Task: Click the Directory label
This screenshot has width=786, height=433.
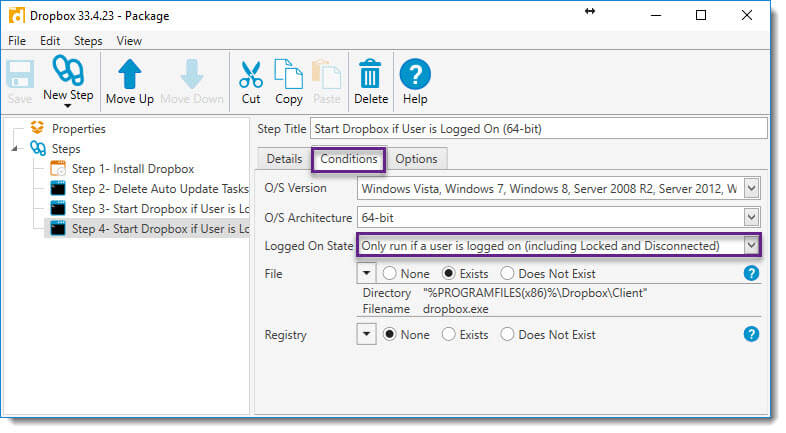Action: pos(387,293)
